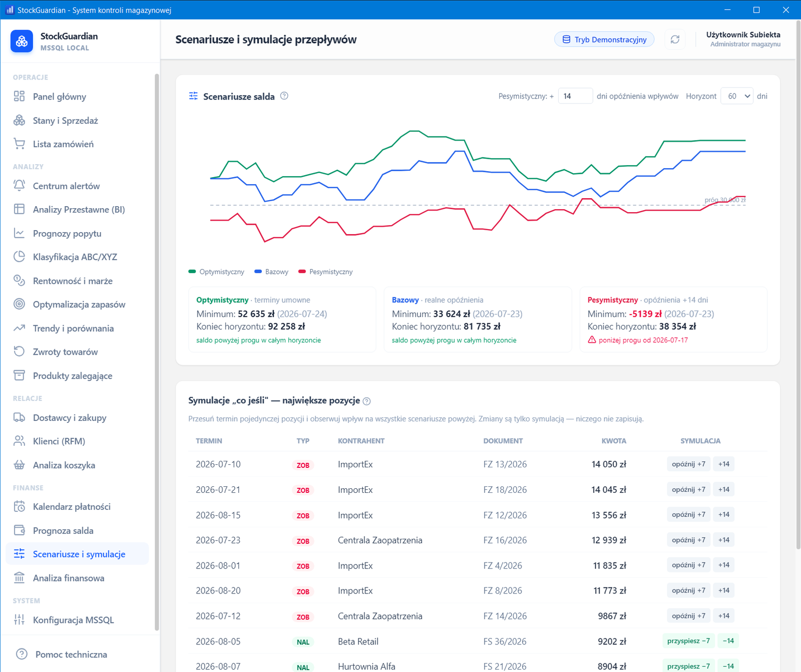Show help for Symulacje co jeśli

coord(366,401)
